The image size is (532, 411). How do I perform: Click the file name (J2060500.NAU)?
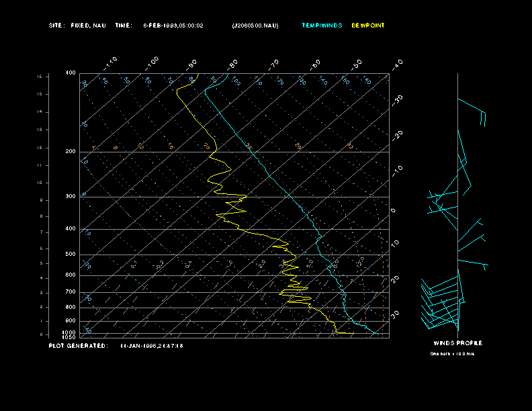point(255,26)
